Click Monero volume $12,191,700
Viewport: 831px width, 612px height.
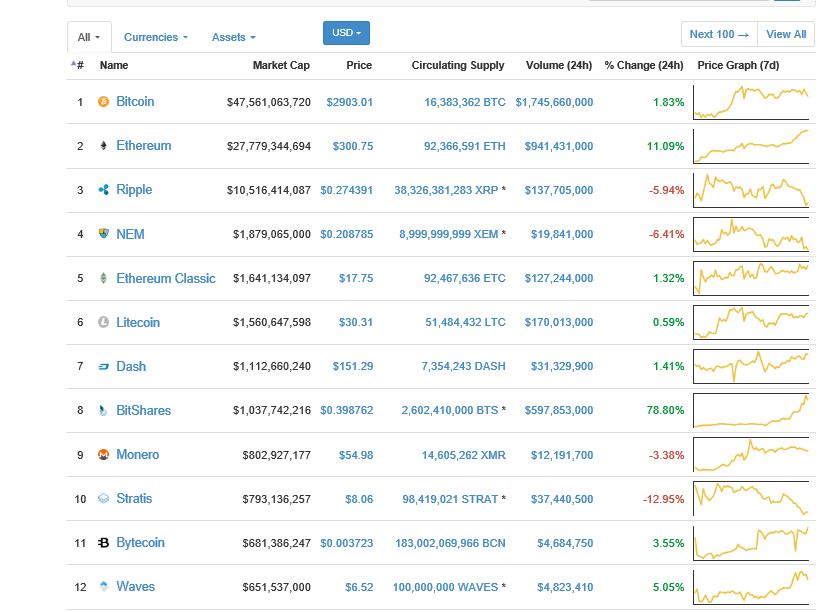[562, 455]
